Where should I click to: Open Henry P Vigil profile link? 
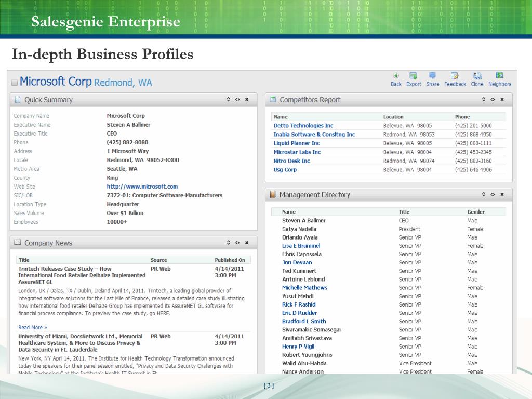point(298,347)
